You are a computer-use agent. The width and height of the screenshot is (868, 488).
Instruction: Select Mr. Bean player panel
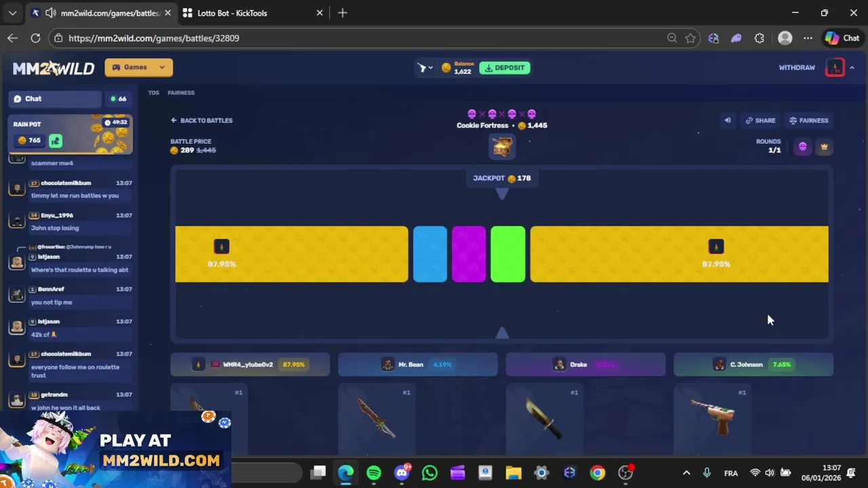point(418,365)
